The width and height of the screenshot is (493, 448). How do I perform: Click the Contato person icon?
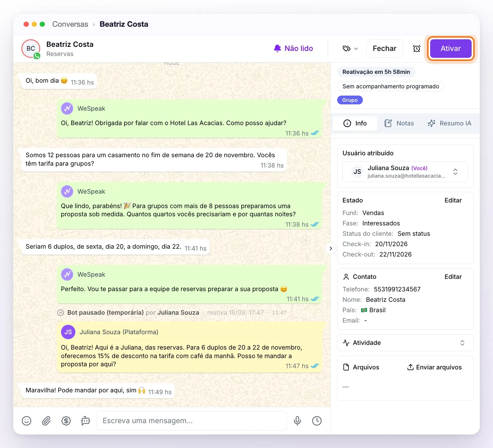pyautogui.click(x=346, y=277)
